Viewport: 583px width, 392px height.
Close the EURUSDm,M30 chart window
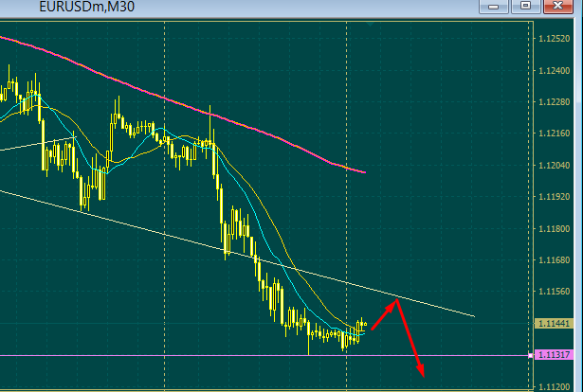click(557, 7)
